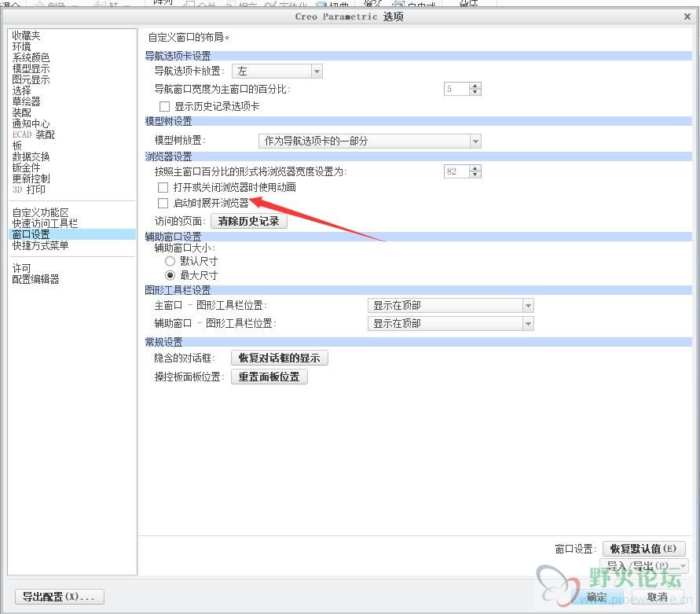Decrease navigation window width percentage

point(475,92)
